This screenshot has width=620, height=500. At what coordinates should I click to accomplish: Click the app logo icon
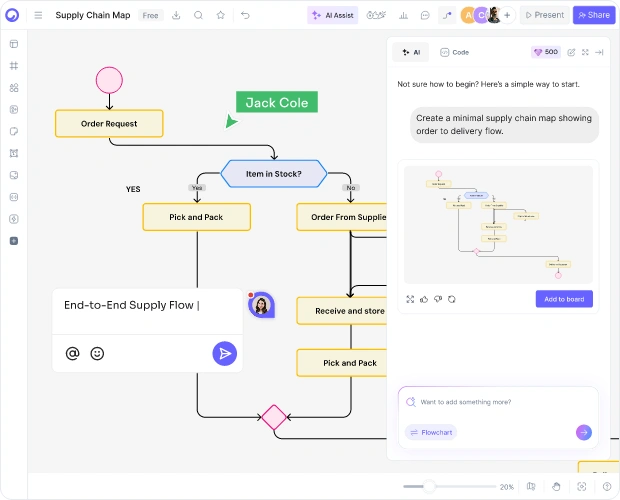tap(12, 15)
